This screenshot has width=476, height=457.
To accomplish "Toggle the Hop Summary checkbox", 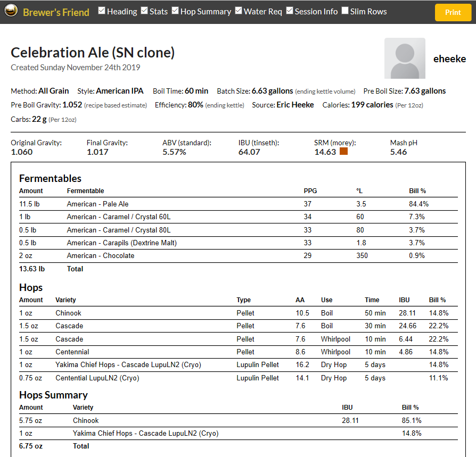I will 175,11.
